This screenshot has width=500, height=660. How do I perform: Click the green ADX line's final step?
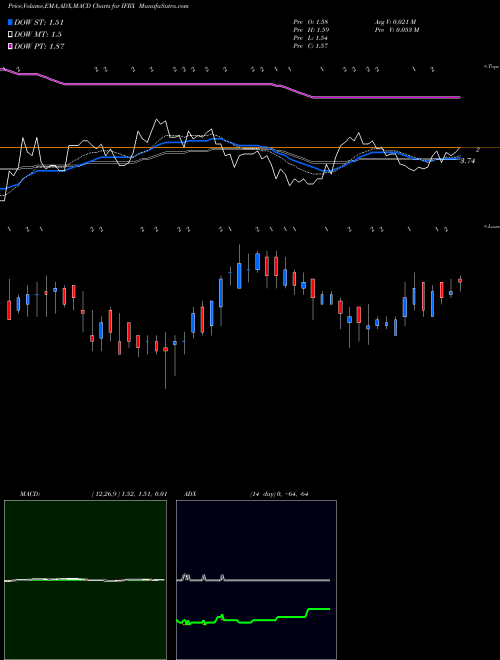click(319, 609)
